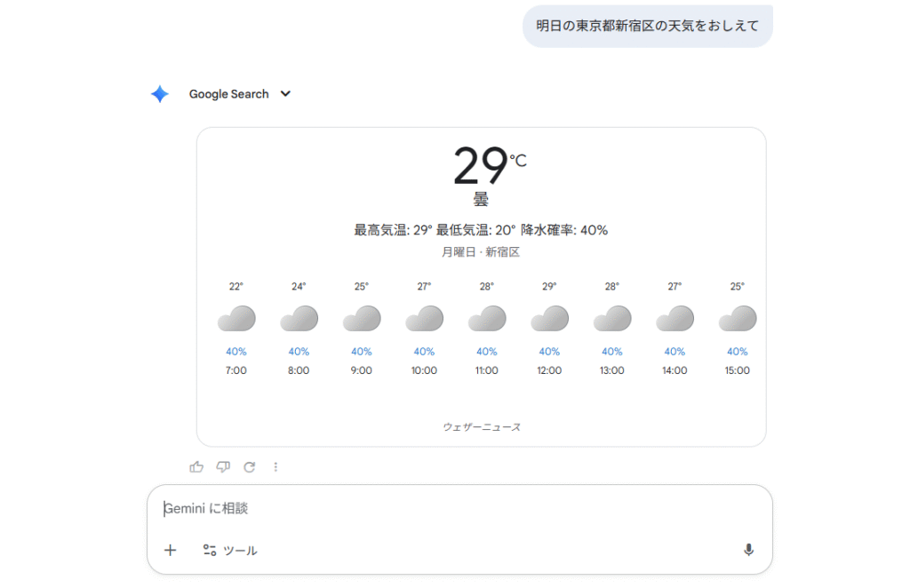
Task: Select the 7:00 forecast cloud icon
Action: click(x=236, y=318)
